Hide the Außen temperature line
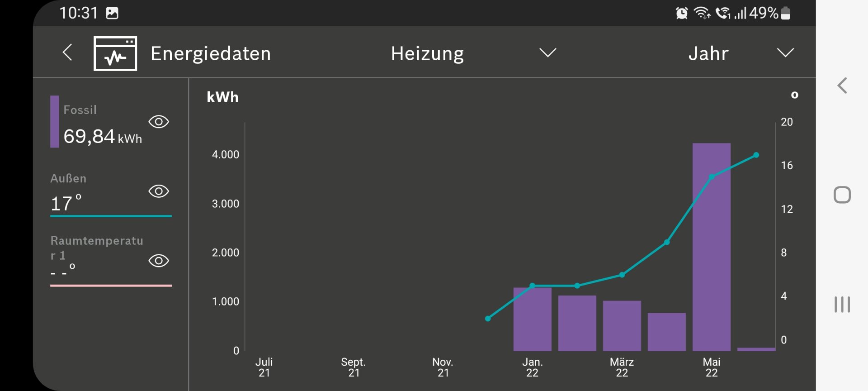Screen dimensions: 868x391 click(x=159, y=191)
